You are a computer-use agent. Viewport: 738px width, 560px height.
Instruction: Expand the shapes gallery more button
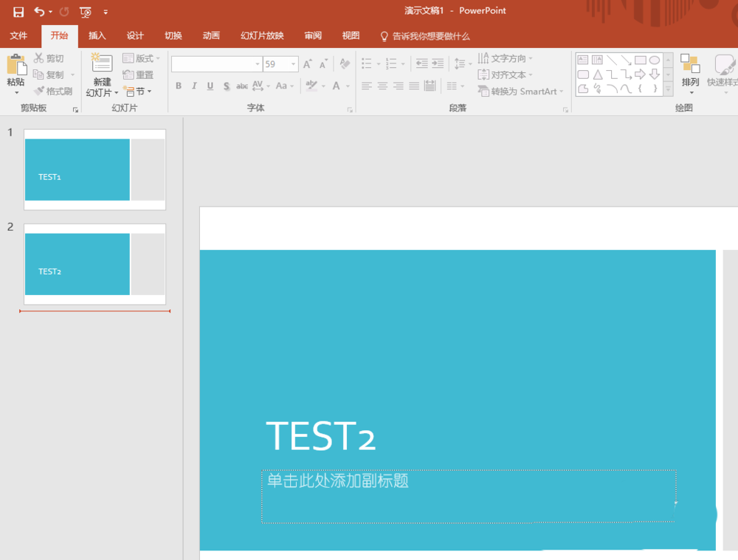pos(669,89)
